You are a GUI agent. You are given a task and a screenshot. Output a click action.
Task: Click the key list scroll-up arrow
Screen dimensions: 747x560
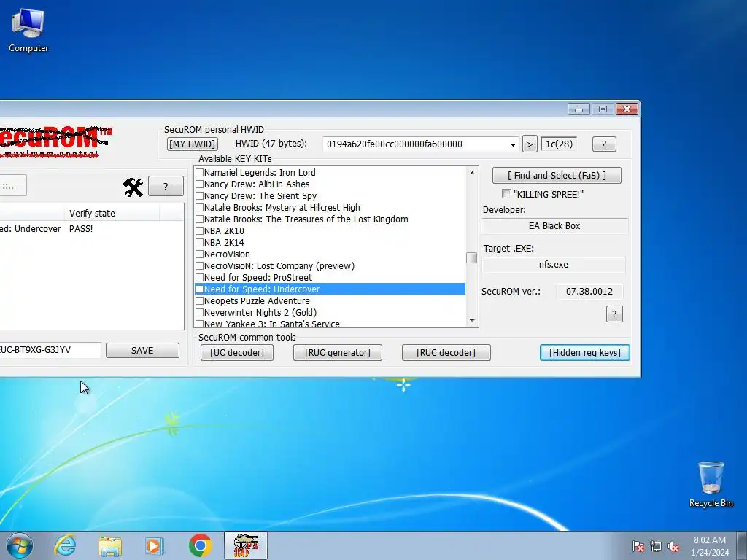472,172
